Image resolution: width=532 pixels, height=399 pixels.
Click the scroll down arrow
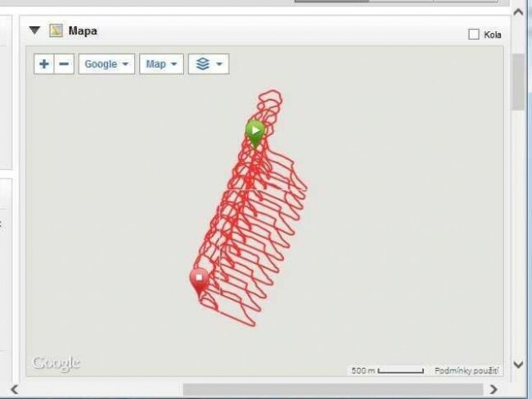tap(518, 365)
